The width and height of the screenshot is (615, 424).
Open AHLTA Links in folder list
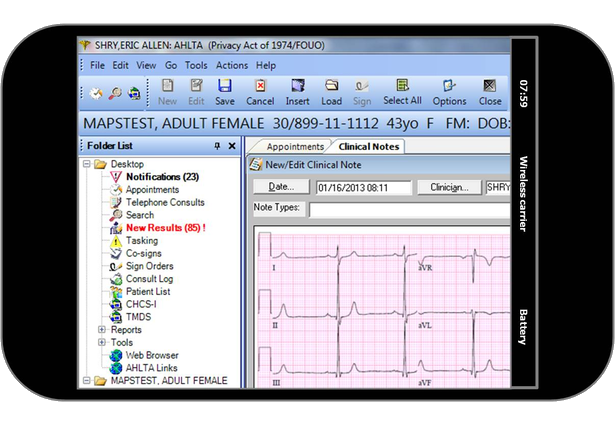[x=151, y=368]
